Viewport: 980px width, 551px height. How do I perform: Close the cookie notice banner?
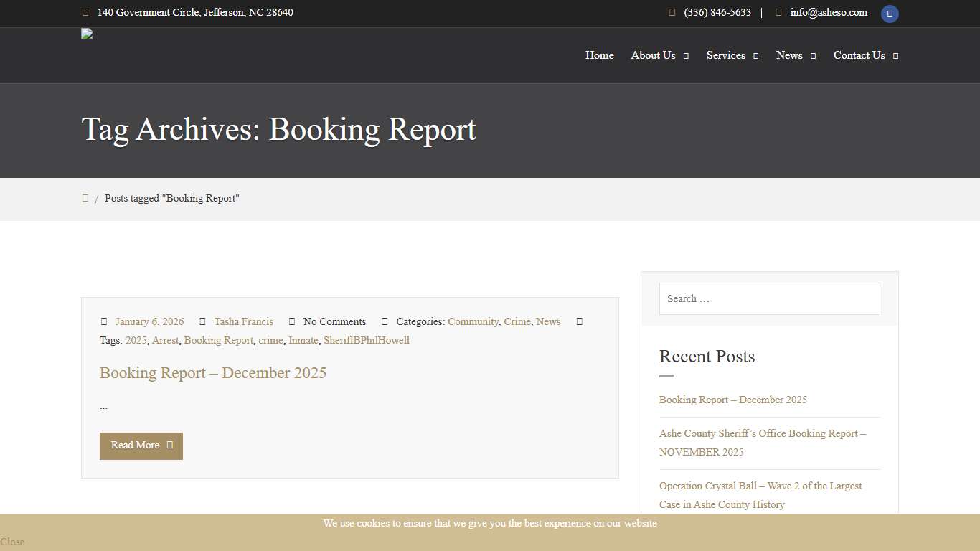[x=11, y=542]
